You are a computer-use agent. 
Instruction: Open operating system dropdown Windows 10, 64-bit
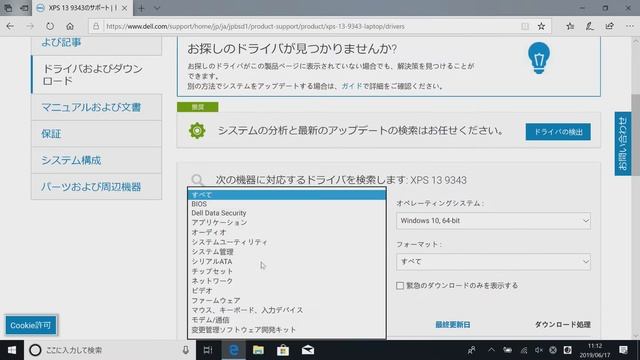tap(493, 221)
